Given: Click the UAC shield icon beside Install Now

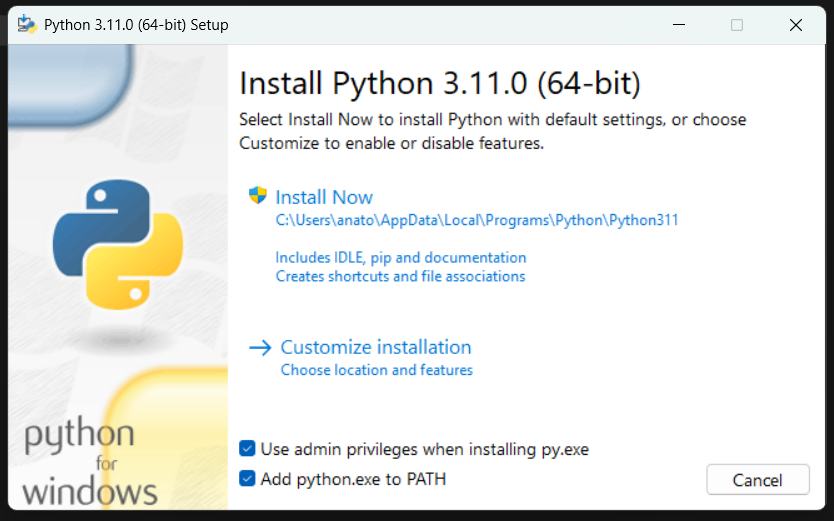Looking at the screenshot, I should tap(258, 196).
